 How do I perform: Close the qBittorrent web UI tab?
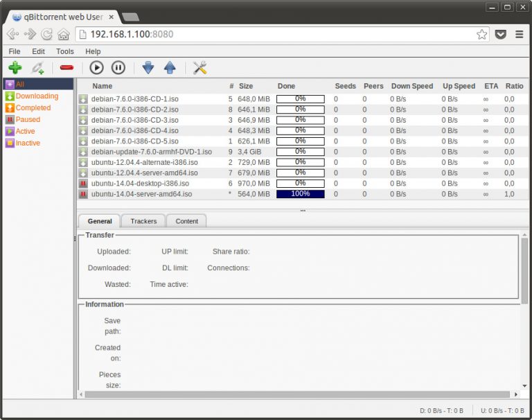[111, 17]
